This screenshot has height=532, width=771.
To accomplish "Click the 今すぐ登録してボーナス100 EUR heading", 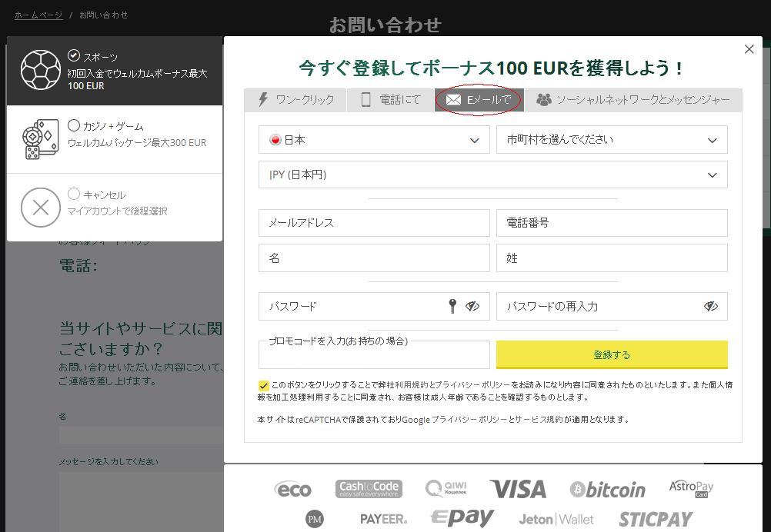I will coord(492,68).
